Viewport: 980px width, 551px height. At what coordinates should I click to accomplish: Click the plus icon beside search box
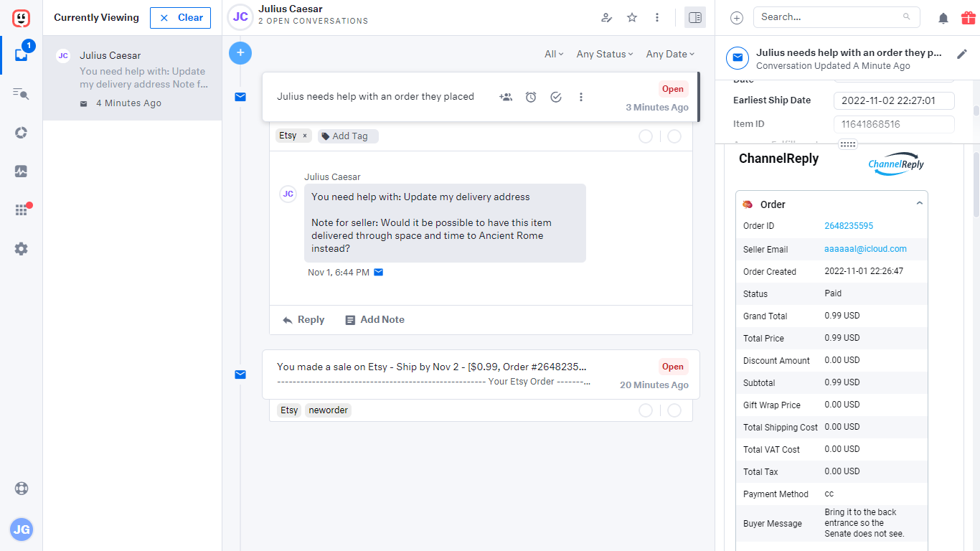point(737,18)
